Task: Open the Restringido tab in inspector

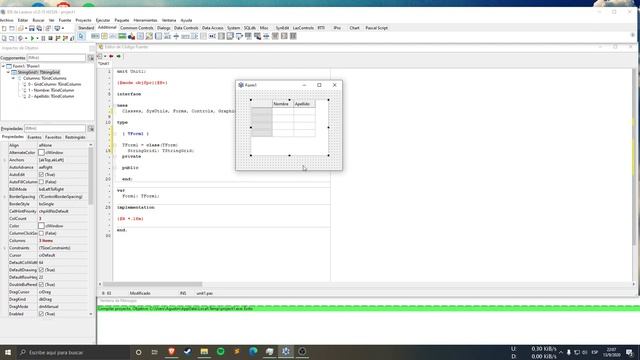Action: pyautogui.click(x=75, y=137)
